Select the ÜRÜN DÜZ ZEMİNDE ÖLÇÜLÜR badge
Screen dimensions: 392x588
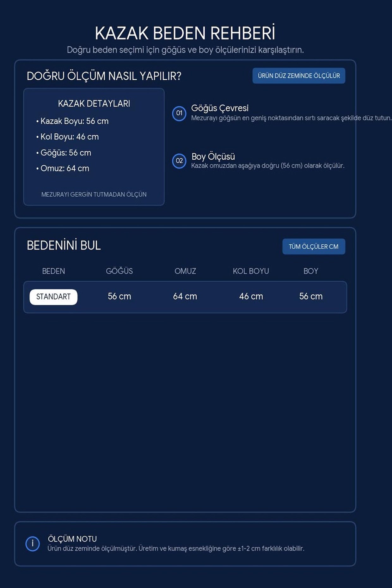pyautogui.click(x=299, y=76)
